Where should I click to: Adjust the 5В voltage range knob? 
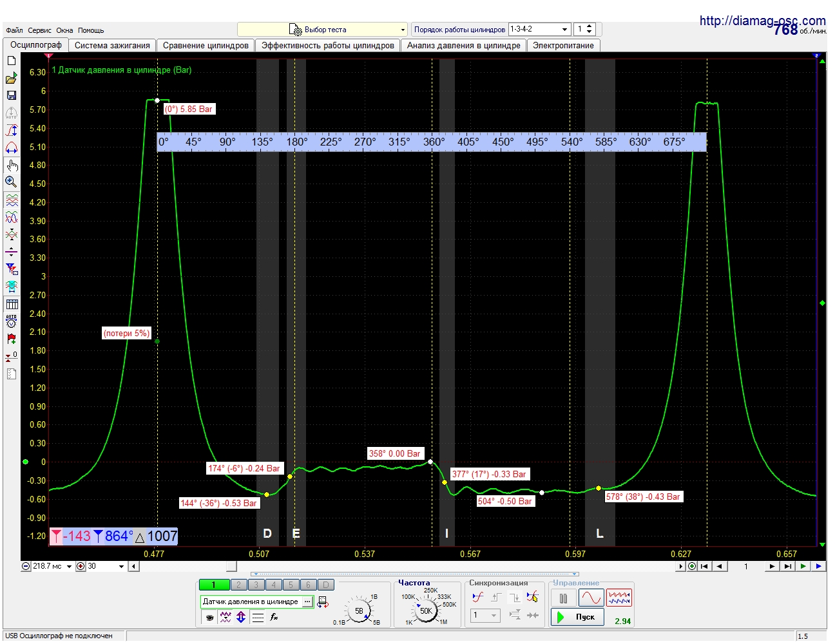(359, 611)
